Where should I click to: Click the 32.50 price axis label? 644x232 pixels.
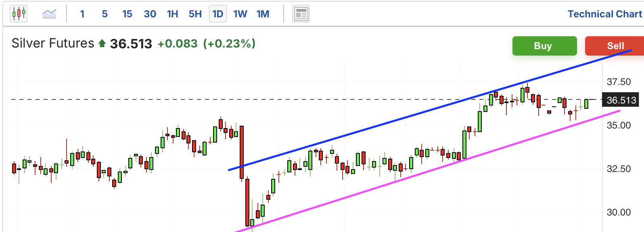click(619, 169)
